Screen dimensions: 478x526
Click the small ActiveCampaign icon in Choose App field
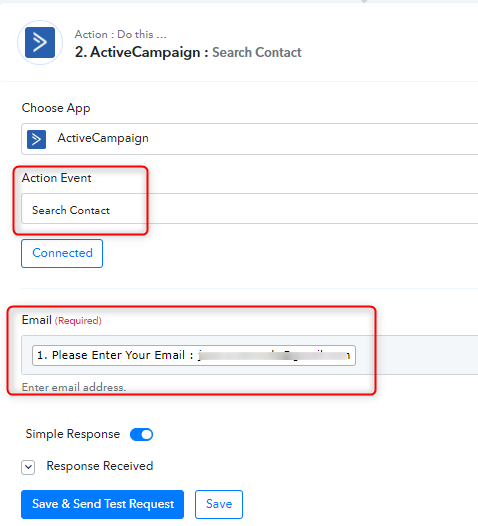36,139
